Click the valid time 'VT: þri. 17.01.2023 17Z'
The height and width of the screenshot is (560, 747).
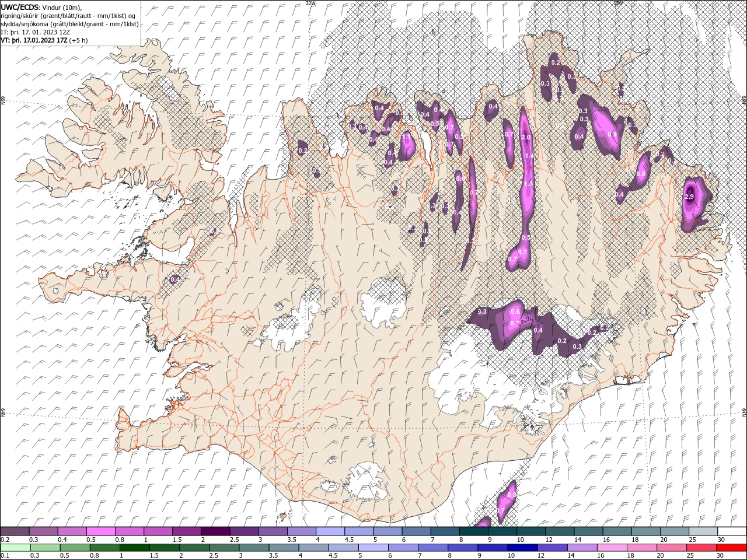click(34, 40)
